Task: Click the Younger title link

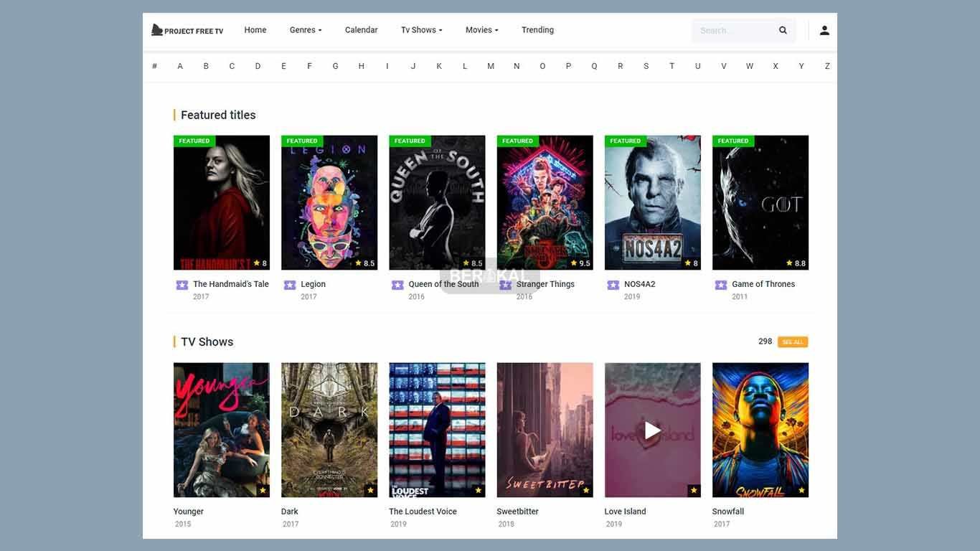Action: 189,512
